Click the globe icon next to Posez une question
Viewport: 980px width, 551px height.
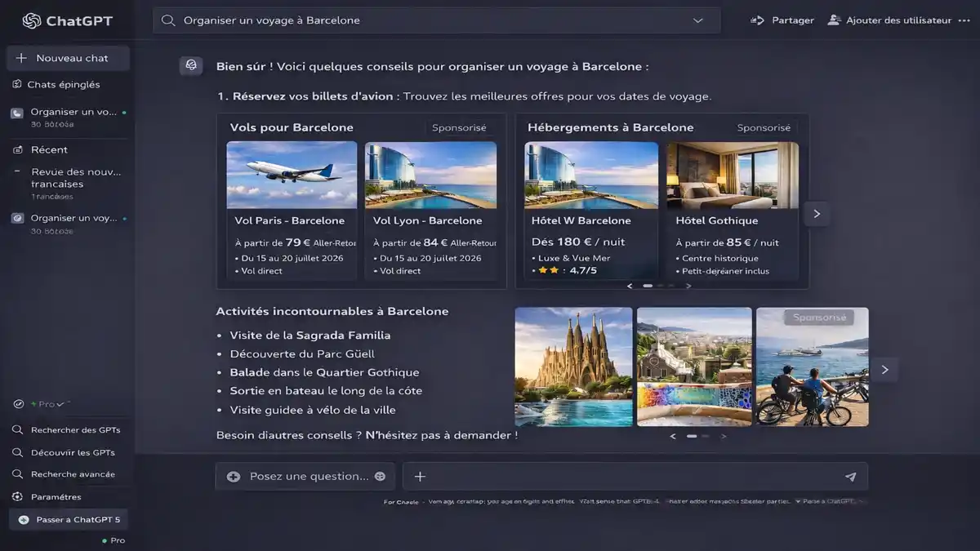378,476
